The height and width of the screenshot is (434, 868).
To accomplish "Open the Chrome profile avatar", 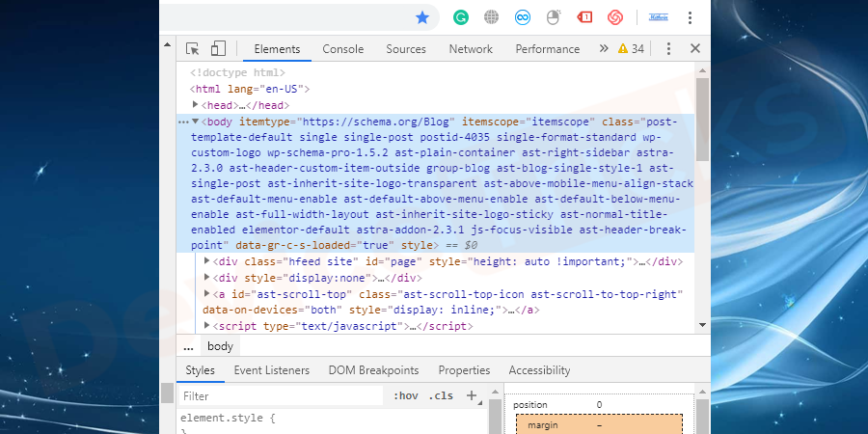I will click(658, 17).
